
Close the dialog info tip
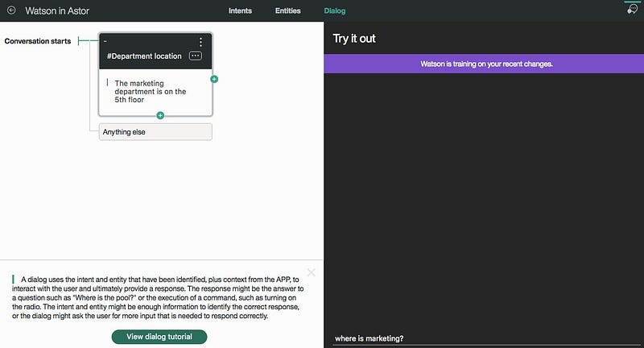click(311, 272)
